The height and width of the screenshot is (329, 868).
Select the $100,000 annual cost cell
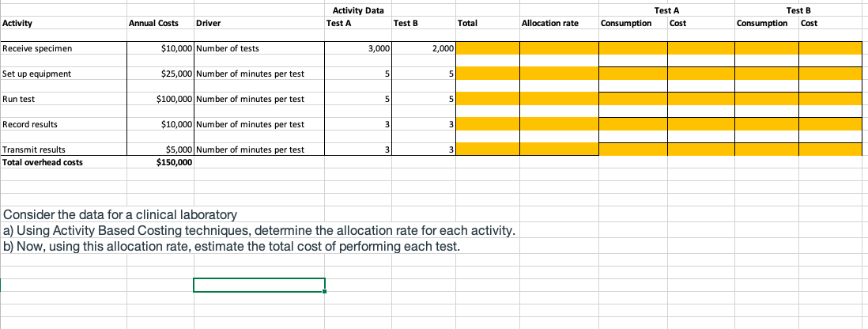160,99
